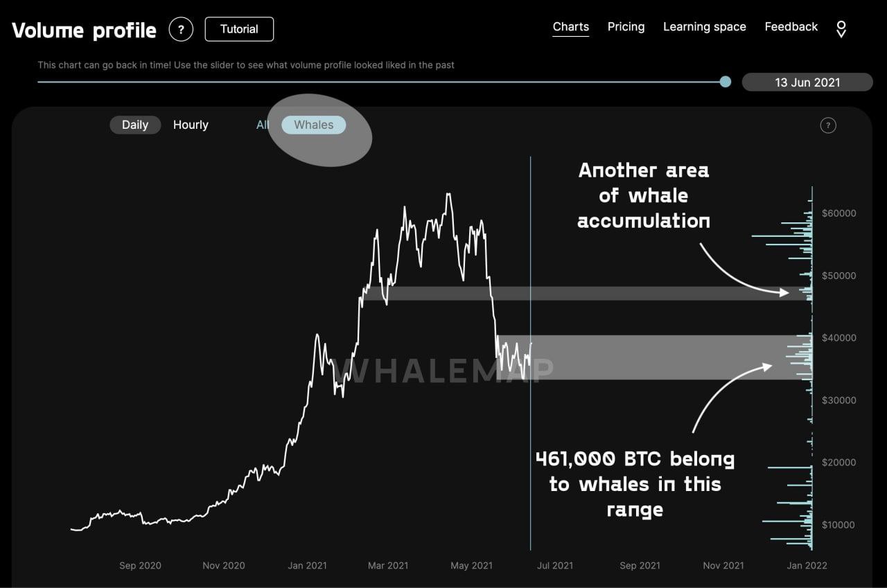Click the Volume profile page title
The width and height of the screenshot is (887, 588).
85,30
